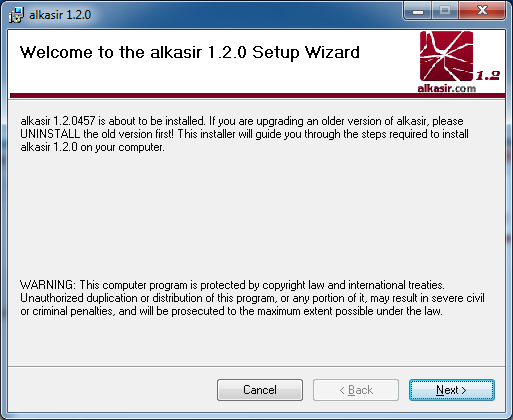Viewport: 513px width, 420px height.
Task: Click the alkasir cracked-wall logo
Action: click(446, 56)
